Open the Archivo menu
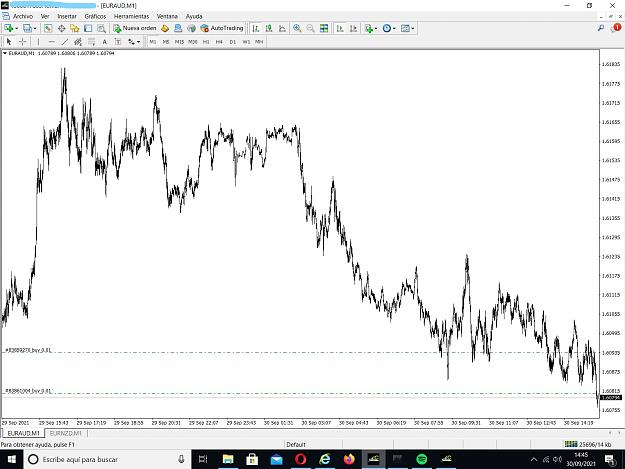 [x=23, y=16]
